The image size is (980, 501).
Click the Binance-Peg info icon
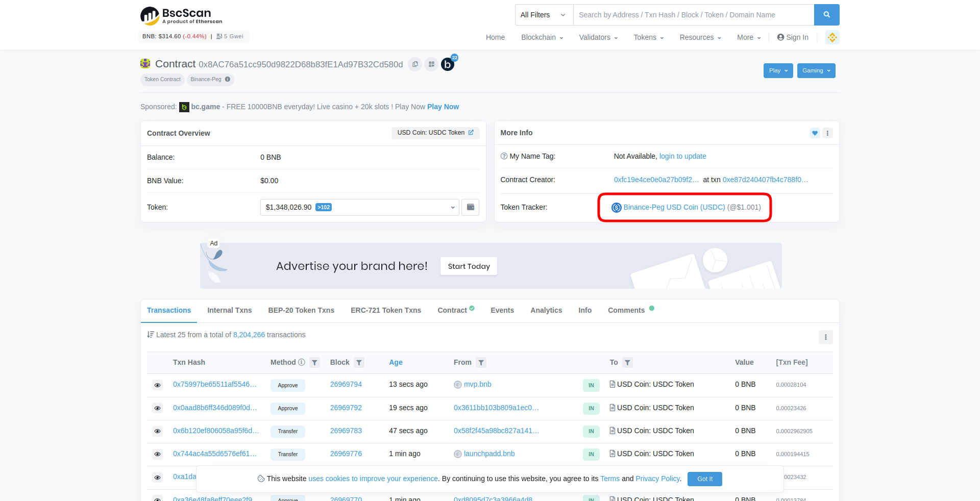[228, 79]
